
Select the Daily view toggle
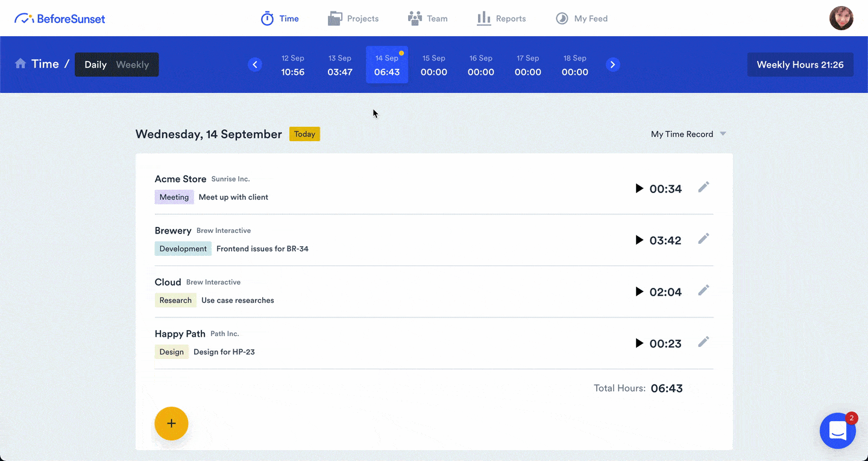(95, 65)
